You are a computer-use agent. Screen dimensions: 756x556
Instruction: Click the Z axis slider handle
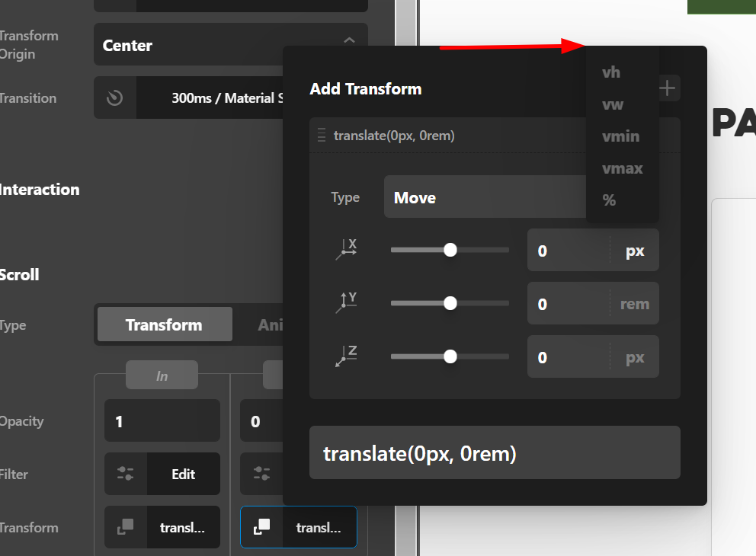point(450,357)
